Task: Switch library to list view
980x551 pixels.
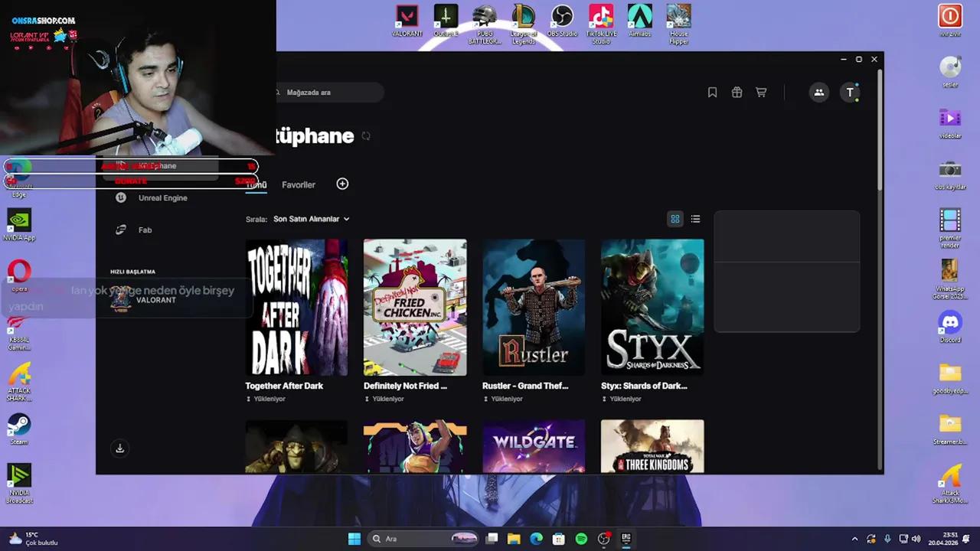Action: click(695, 219)
